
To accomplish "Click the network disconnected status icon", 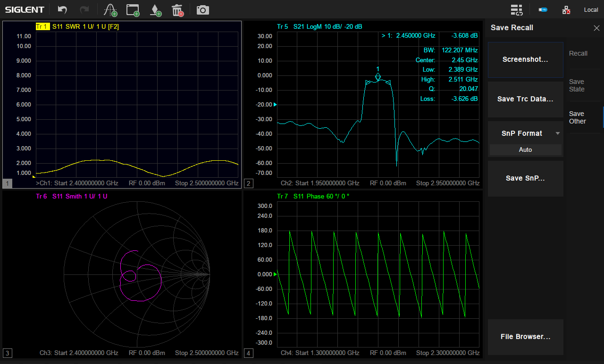I will point(566,10).
